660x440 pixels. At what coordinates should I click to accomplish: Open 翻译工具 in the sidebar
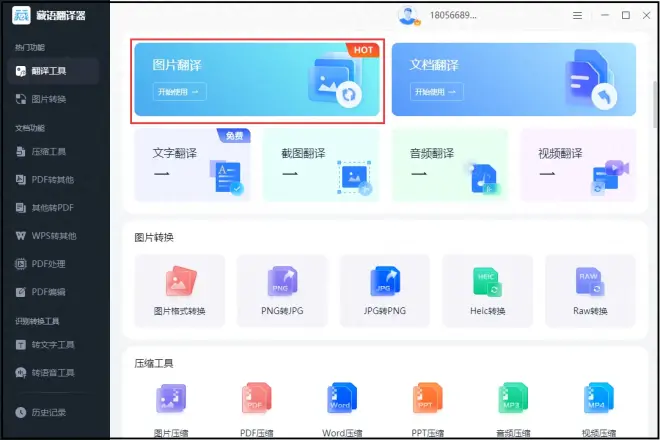point(53,71)
